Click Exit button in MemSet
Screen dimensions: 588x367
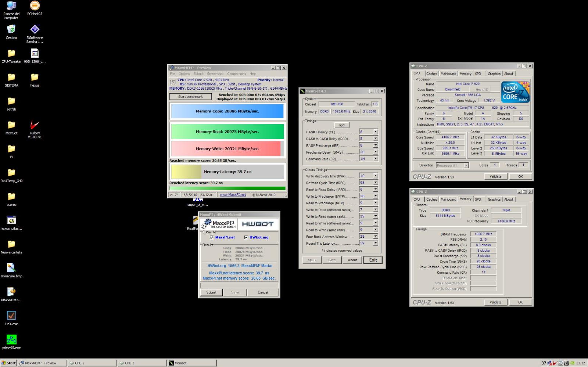(x=373, y=260)
